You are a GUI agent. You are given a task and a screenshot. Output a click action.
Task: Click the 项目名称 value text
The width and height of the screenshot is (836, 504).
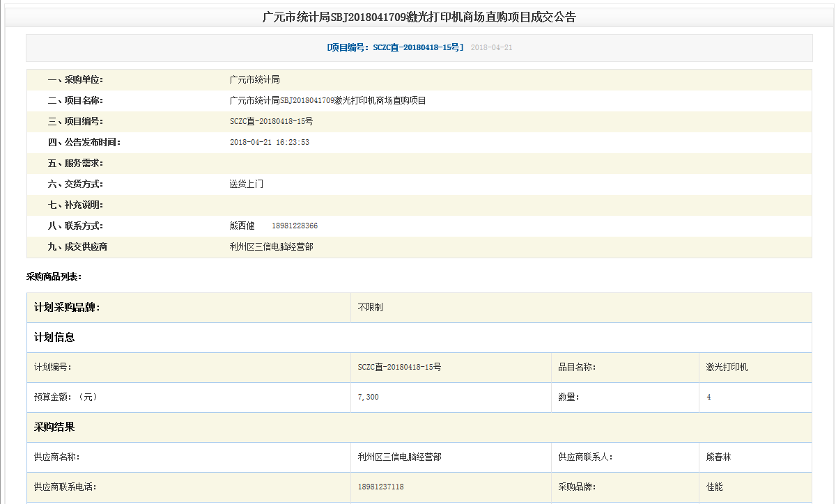[x=327, y=101]
